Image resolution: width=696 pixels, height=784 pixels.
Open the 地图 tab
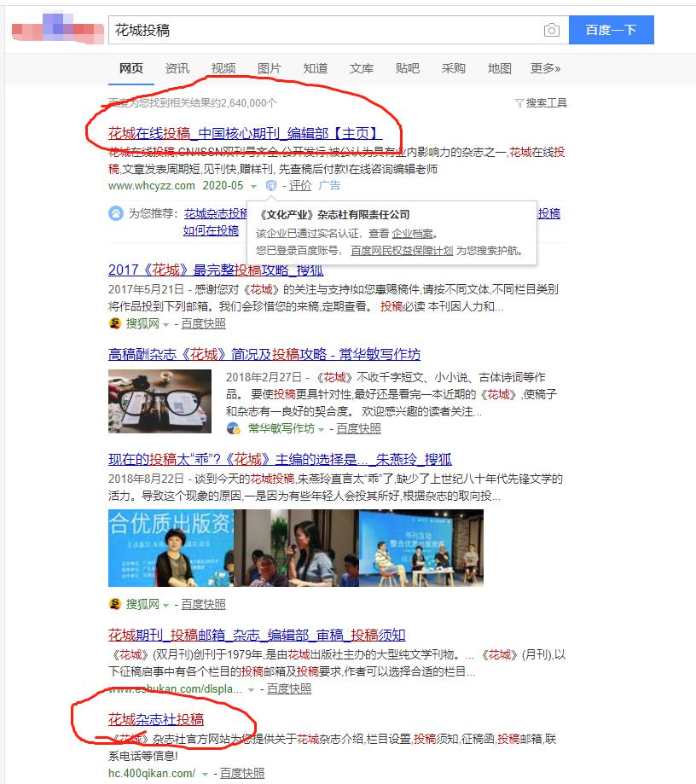point(499,68)
